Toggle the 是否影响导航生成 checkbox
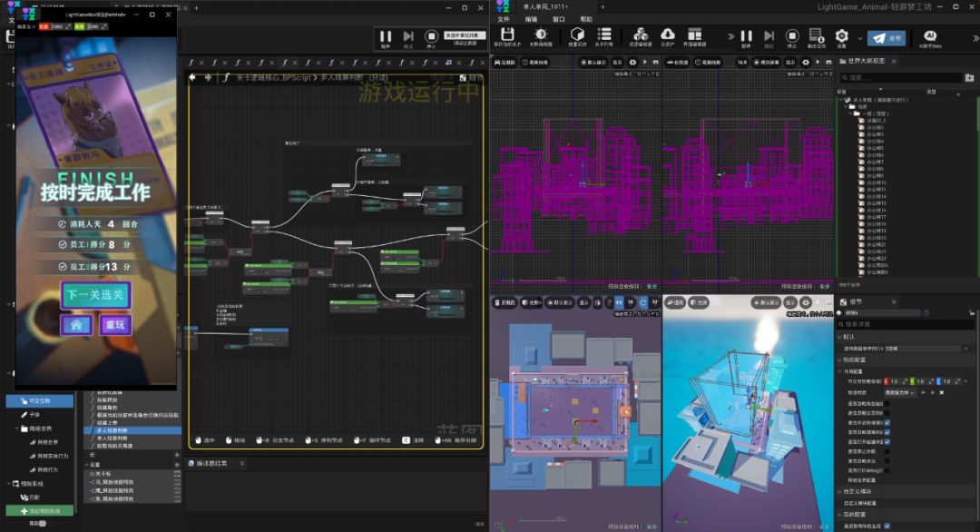Screen dimensions: 980x532 887,527
